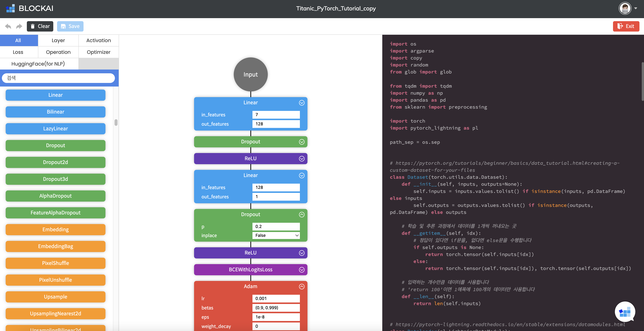Screen dimensions: 644x331
Task: Switch to the Activation tab
Action: click(x=98, y=40)
